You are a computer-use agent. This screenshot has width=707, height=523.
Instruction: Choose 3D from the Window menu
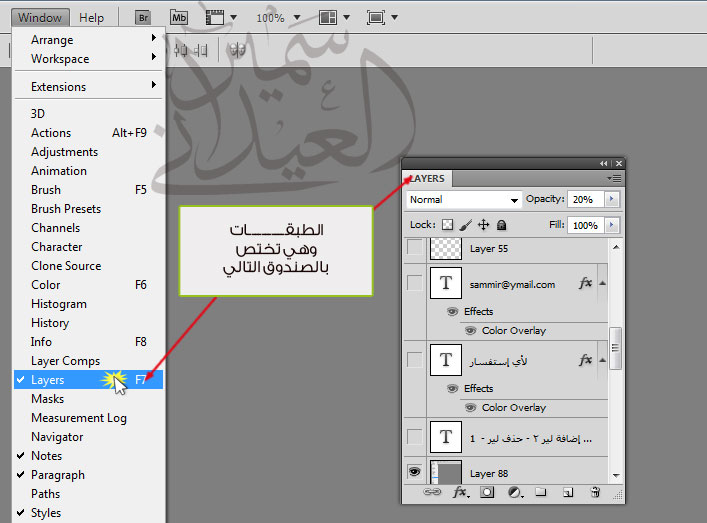tap(88, 114)
